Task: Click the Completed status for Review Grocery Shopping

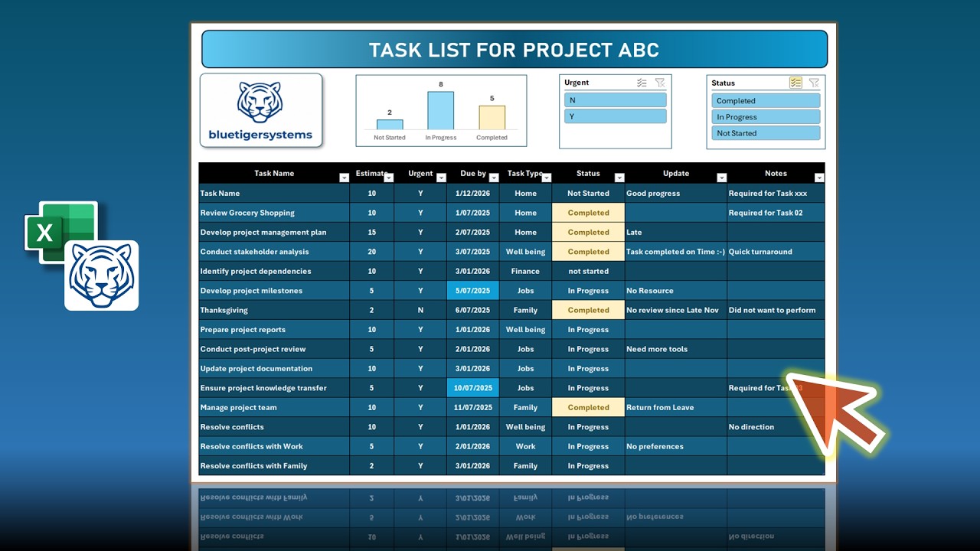Action: 588,213
